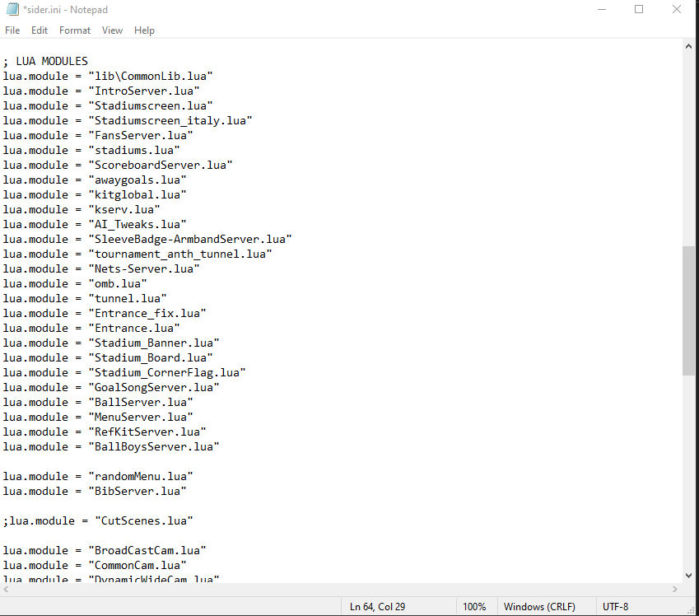Click the '; LUA MODULES' comment line
Image resolution: width=699 pixels, height=616 pixels.
pyautogui.click(x=45, y=61)
